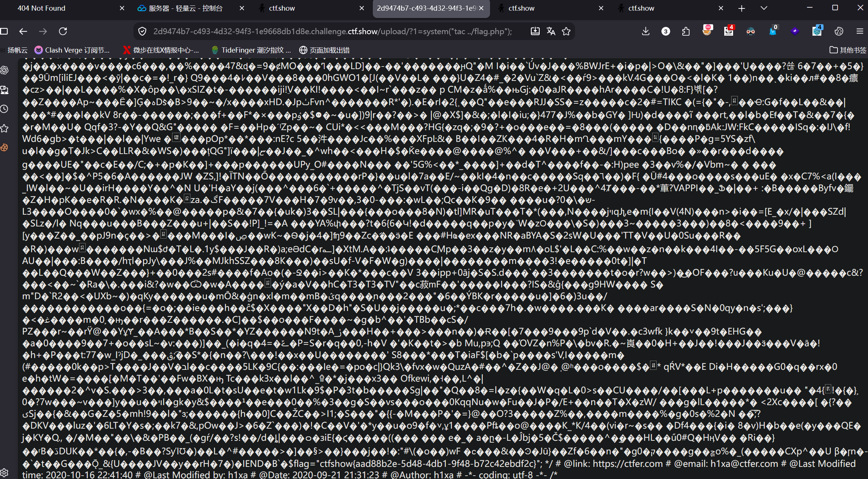Click the https://ctfer.com link text
Image resolution: width=868 pixels, height=479 pixels.
(x=628, y=464)
